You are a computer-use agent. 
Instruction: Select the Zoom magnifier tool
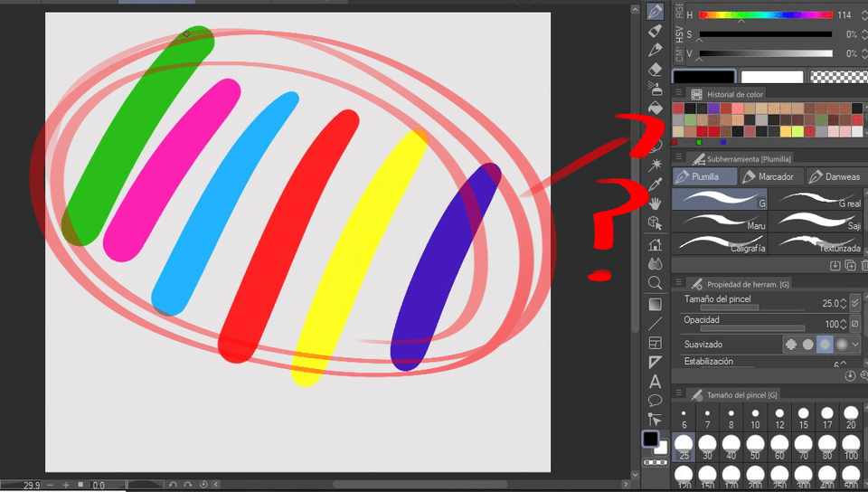pyautogui.click(x=655, y=283)
